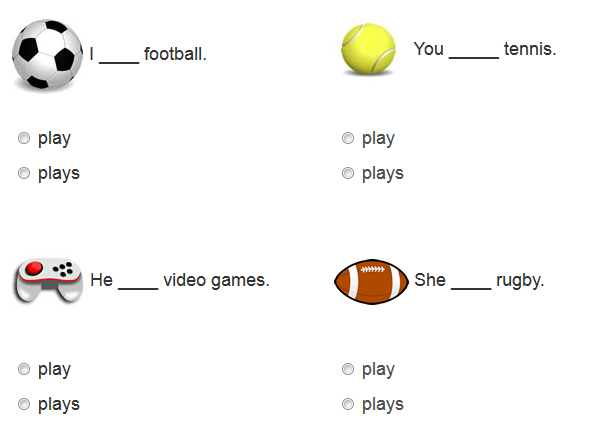Click the yellow tennis ball image
Screen dimensions: 601x445
coord(370,50)
